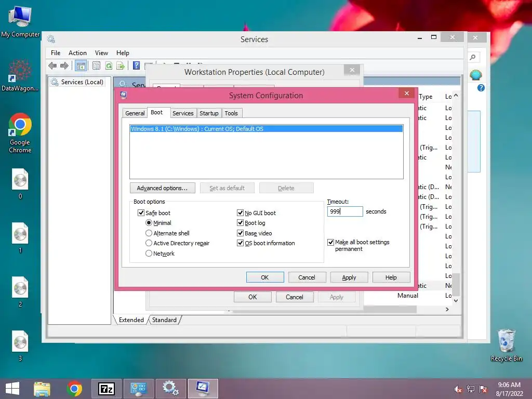Screen dimensions: 532x399
Task: Click the Forward arrow in Services toolbar
Action: 64,65
